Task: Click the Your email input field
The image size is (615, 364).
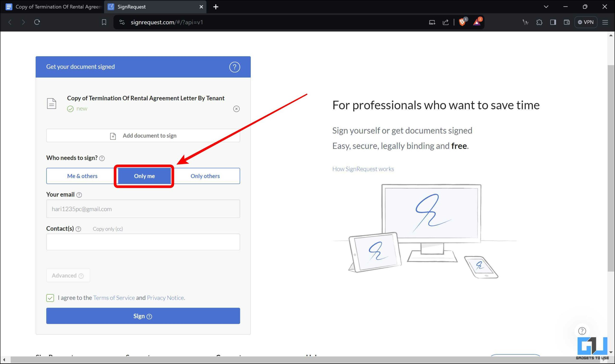Action: pos(143,209)
